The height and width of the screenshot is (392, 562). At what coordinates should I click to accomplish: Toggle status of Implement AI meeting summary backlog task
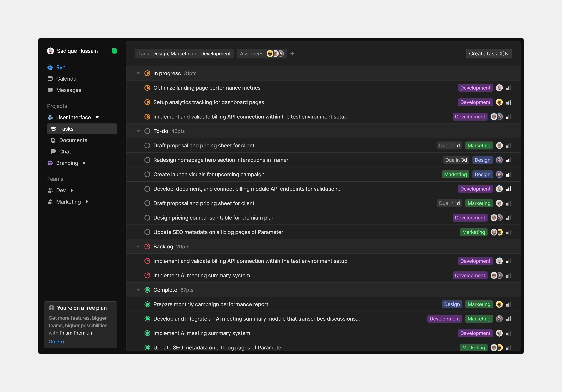pyautogui.click(x=147, y=275)
